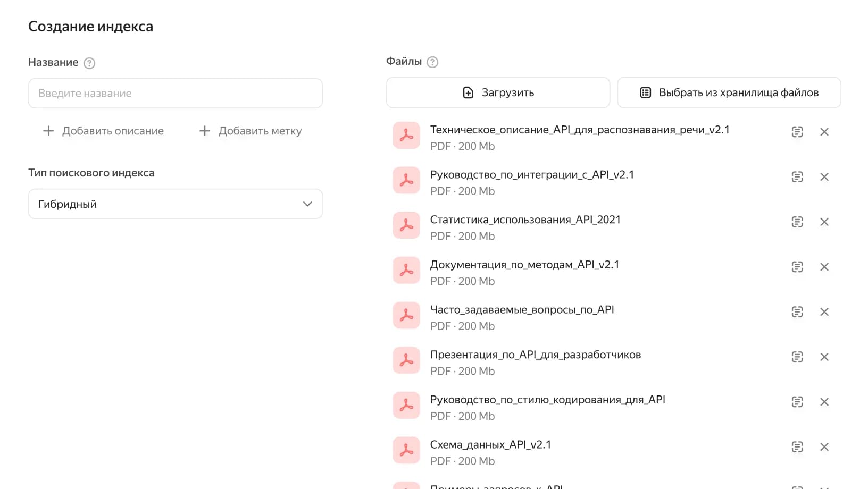The image size is (868, 489).
Task: Open text settings icon for Часто_задаваемые_вопросы_по_API
Action: [797, 312]
